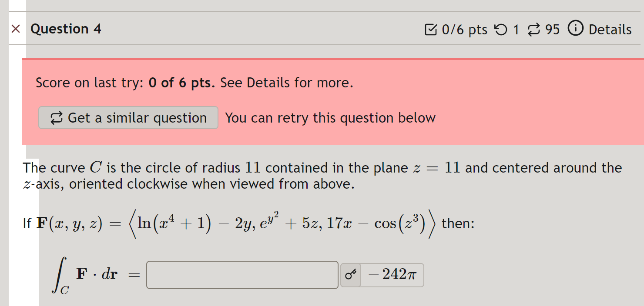The width and height of the screenshot is (644, 306).
Task: Click the refresh arrows inside Get a similar question
Action: pyautogui.click(x=56, y=117)
